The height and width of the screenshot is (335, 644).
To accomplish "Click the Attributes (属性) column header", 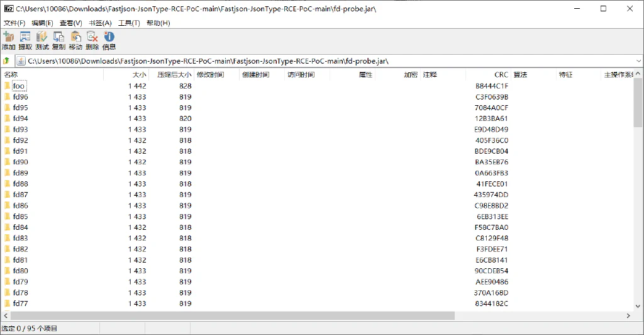I will (352, 74).
